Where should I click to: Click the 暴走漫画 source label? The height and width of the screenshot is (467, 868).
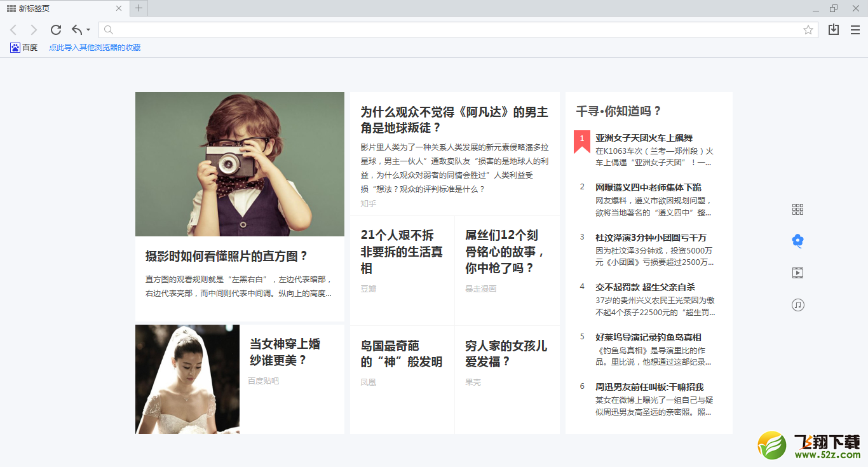(x=480, y=289)
